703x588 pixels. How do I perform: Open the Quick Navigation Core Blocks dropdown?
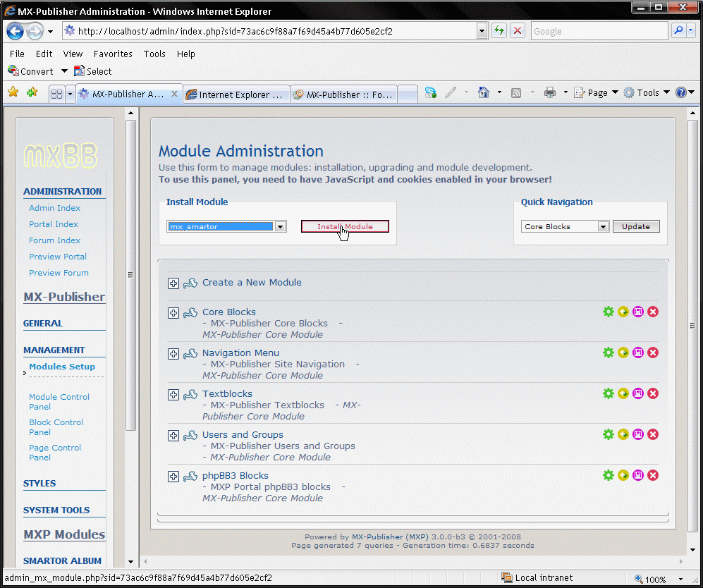(x=603, y=226)
